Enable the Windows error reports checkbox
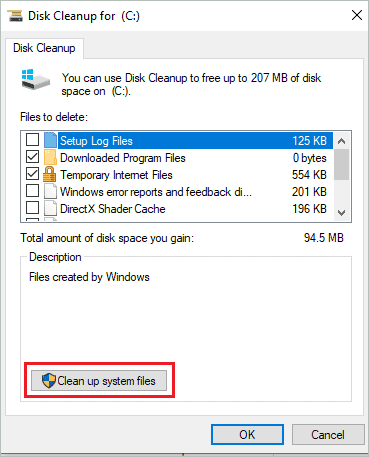 [x=32, y=191]
